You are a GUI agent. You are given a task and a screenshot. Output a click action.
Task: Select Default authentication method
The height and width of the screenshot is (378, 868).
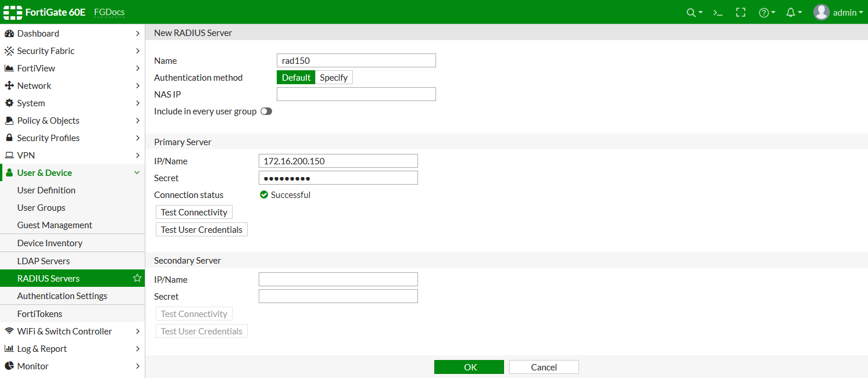tap(296, 78)
